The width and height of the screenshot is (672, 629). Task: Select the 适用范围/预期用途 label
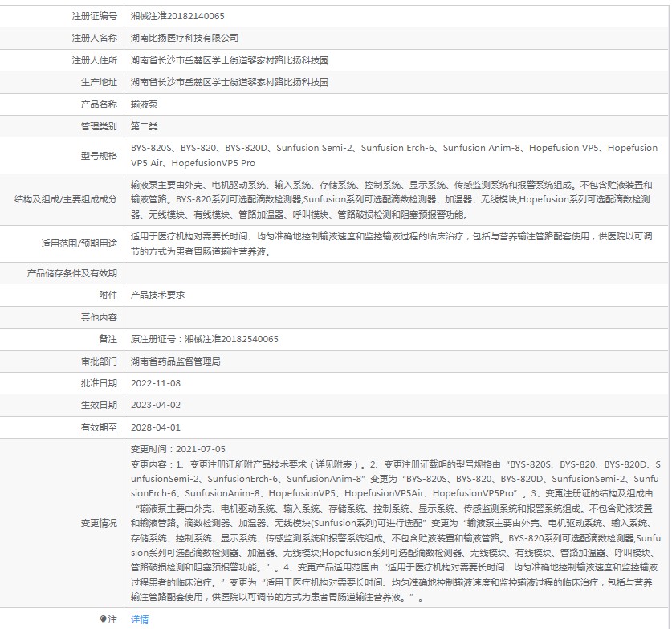pyautogui.click(x=79, y=244)
